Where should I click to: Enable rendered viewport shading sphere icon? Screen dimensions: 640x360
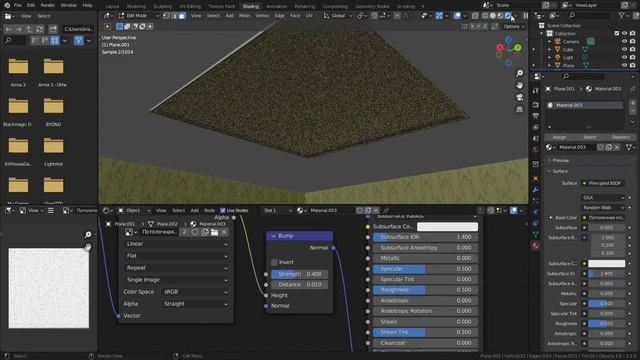(508, 16)
